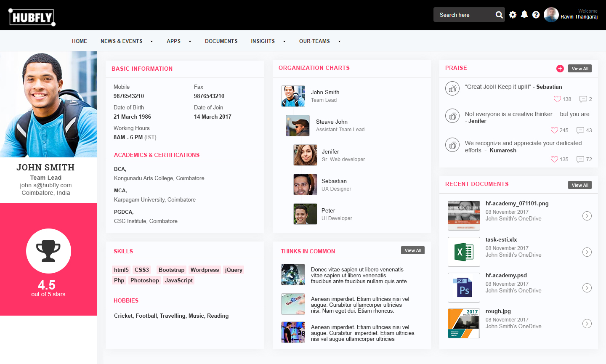Open the settings gear icon
The width and height of the screenshot is (606, 364).
tap(513, 15)
